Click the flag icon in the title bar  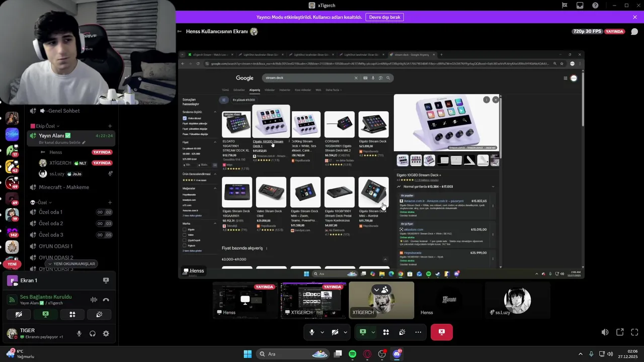pos(565,6)
